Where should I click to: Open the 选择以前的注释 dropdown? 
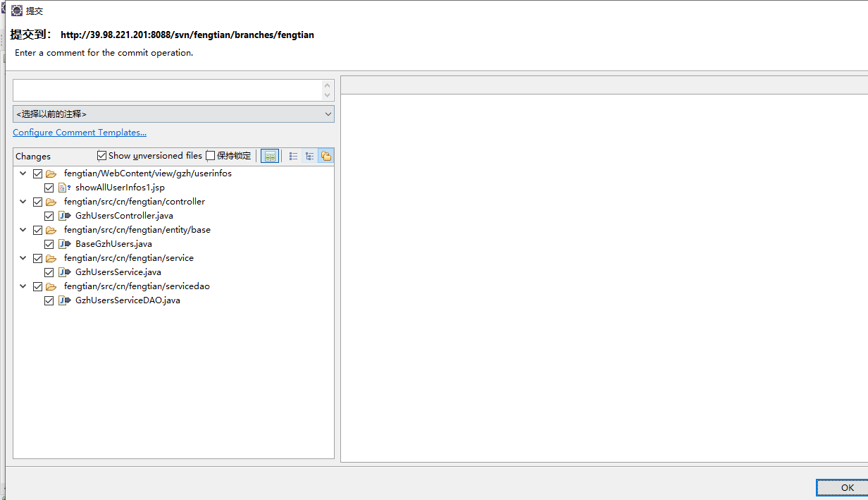click(x=173, y=114)
